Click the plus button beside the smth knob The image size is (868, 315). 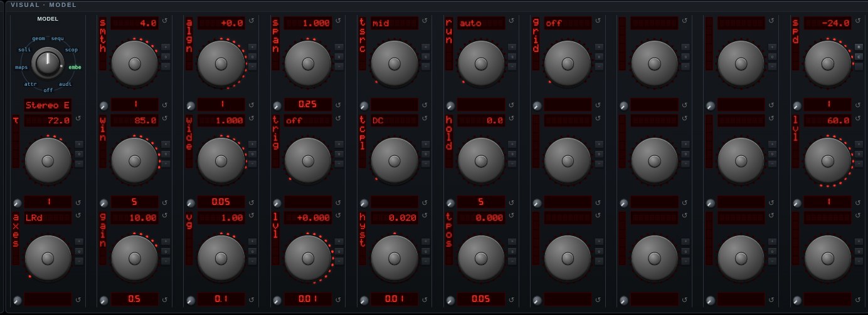pos(166,46)
